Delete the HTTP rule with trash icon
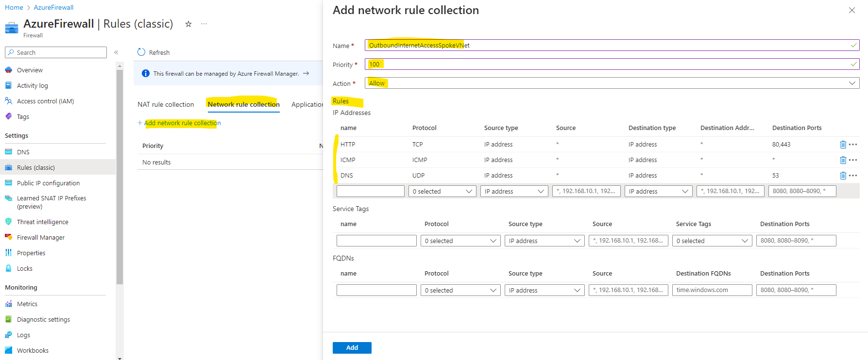The width and height of the screenshot is (868, 360). (x=843, y=145)
